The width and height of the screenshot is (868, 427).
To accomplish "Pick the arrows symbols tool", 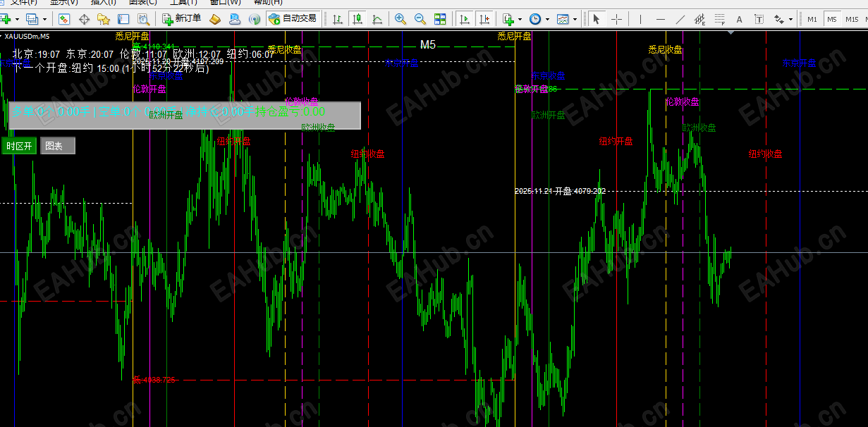I will click(x=778, y=19).
